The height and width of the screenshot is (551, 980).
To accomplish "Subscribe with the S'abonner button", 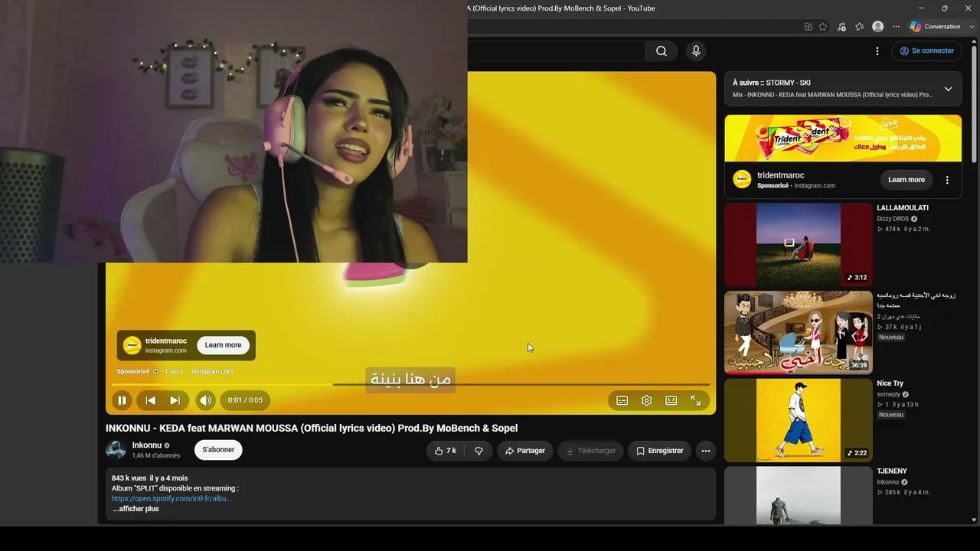I will (218, 450).
